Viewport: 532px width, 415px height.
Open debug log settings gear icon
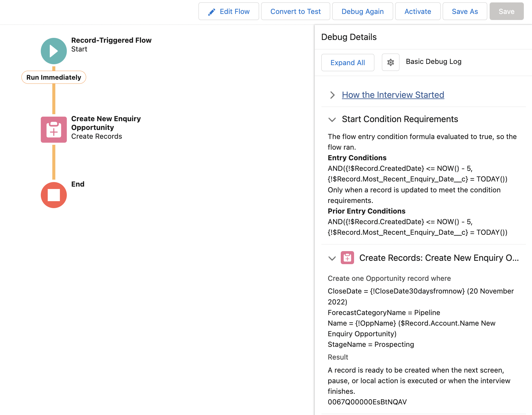point(390,62)
